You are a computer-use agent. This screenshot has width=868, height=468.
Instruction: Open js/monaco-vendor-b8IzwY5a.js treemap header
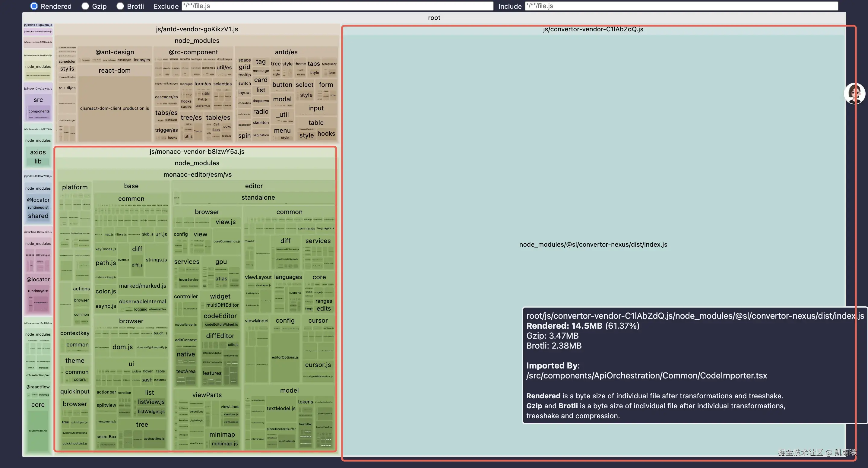(x=197, y=152)
